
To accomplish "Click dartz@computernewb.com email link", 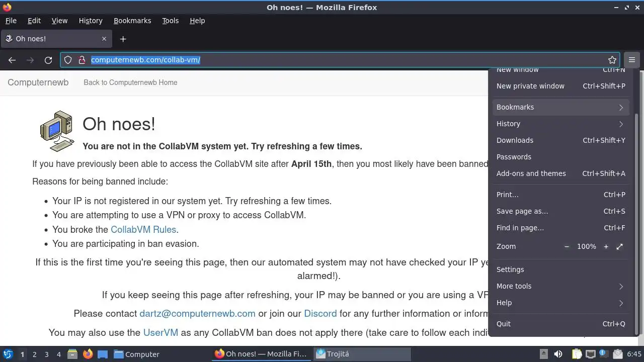I will pyautogui.click(x=197, y=314).
